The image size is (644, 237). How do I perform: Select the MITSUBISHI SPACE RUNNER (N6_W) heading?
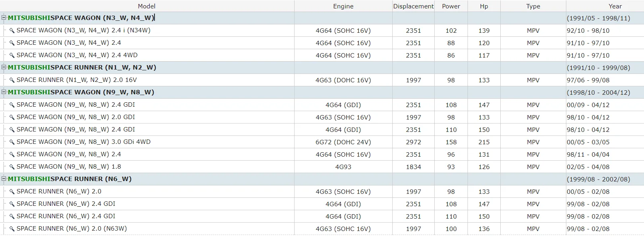tap(70, 179)
